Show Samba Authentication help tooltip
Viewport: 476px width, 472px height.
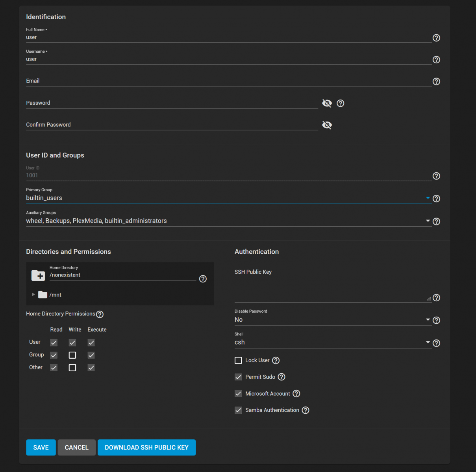tap(306, 410)
